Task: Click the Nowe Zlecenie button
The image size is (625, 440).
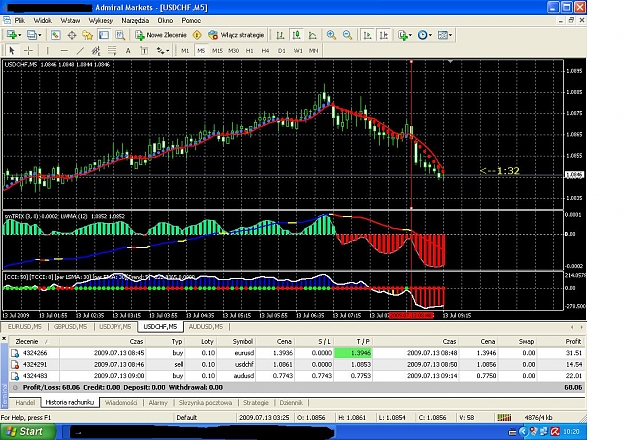Action: pos(161,35)
